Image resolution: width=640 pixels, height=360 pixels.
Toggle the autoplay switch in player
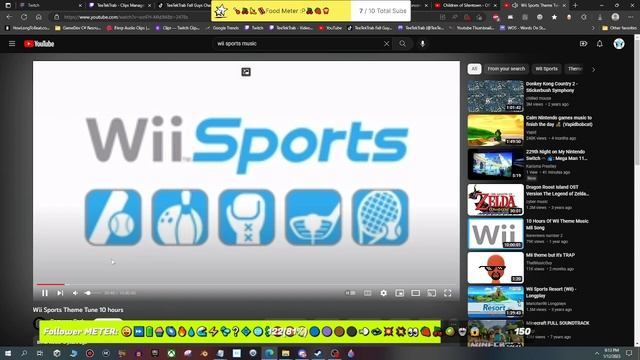pos(350,293)
